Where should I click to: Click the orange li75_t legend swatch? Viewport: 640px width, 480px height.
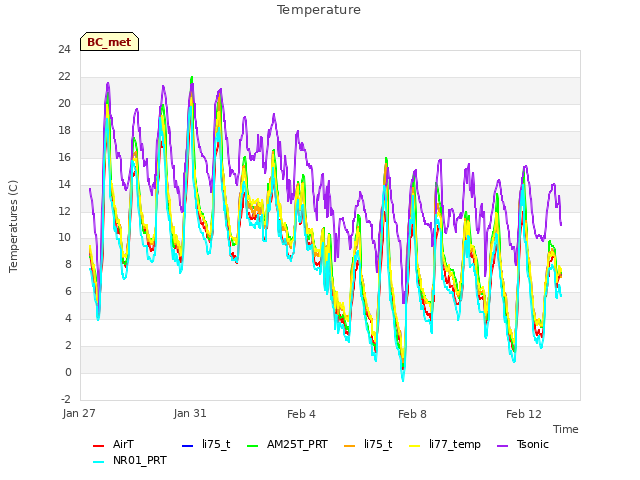point(350,445)
